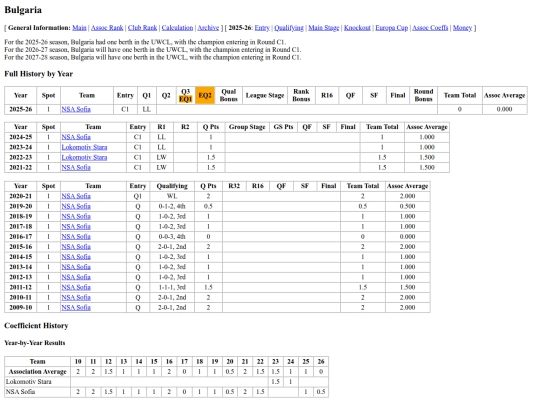Open NSA Sofia link in 2016-17 row
The width and height of the screenshot is (540, 405).
(x=76, y=237)
